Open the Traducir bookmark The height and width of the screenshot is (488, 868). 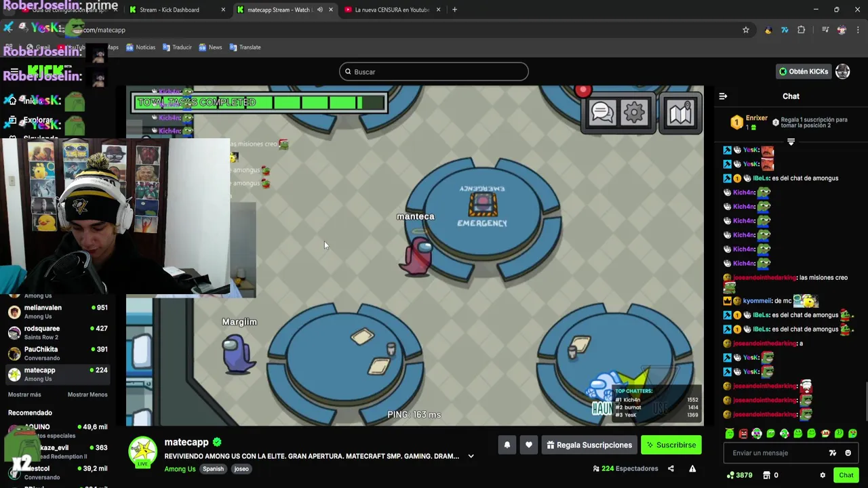pos(177,47)
